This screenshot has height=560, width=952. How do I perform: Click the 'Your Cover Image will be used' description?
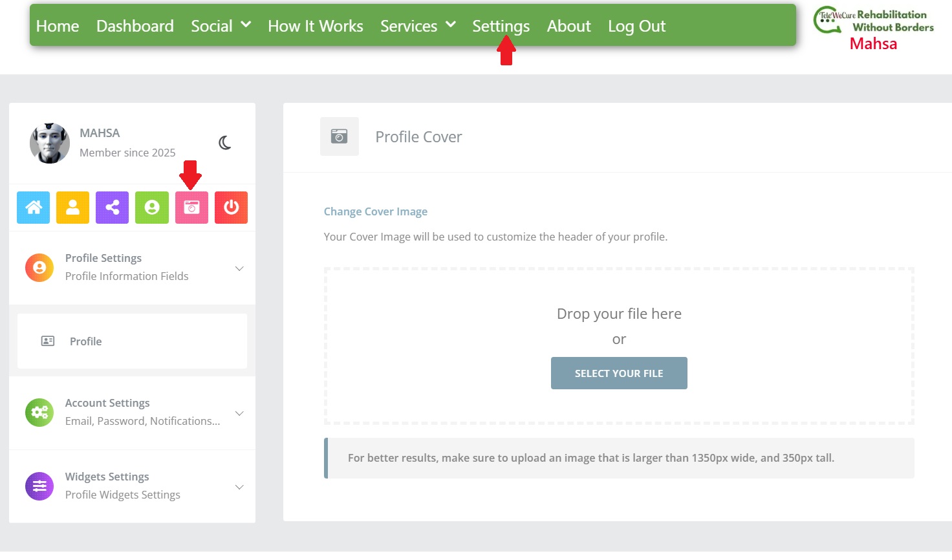coord(495,237)
